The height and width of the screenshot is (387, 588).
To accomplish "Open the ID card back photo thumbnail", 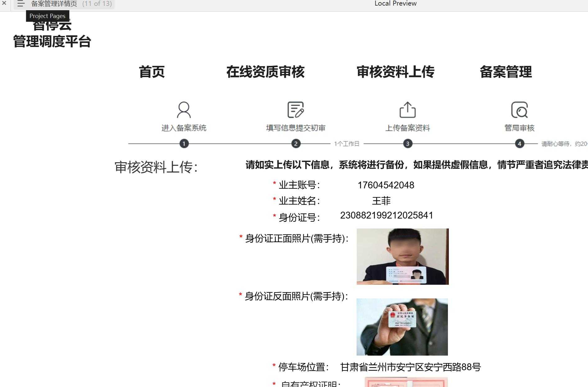I will pos(402,327).
